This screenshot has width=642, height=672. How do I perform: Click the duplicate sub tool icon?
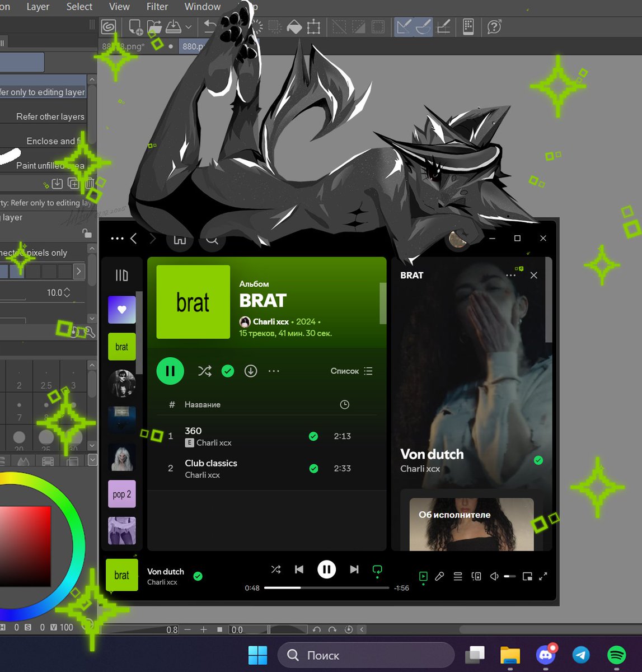click(x=73, y=183)
